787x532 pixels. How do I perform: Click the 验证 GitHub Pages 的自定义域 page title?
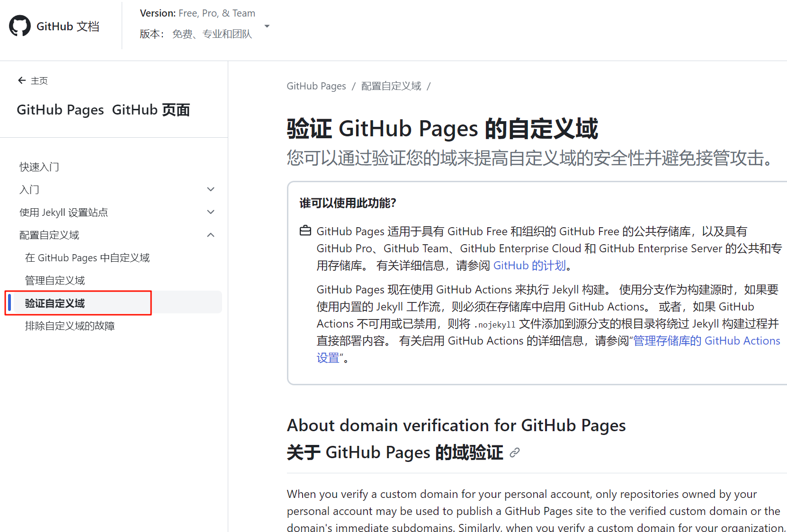[x=443, y=129]
